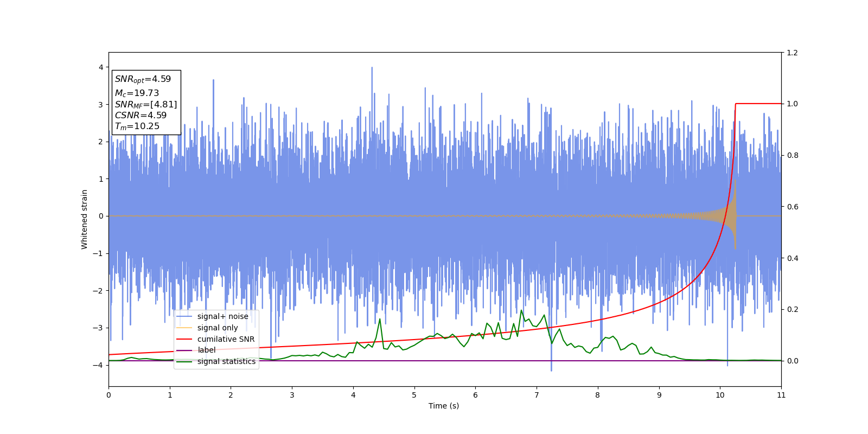Viewport: 868px width, 434px height.
Task: Click the x-axis tick label 10
Action: click(720, 395)
